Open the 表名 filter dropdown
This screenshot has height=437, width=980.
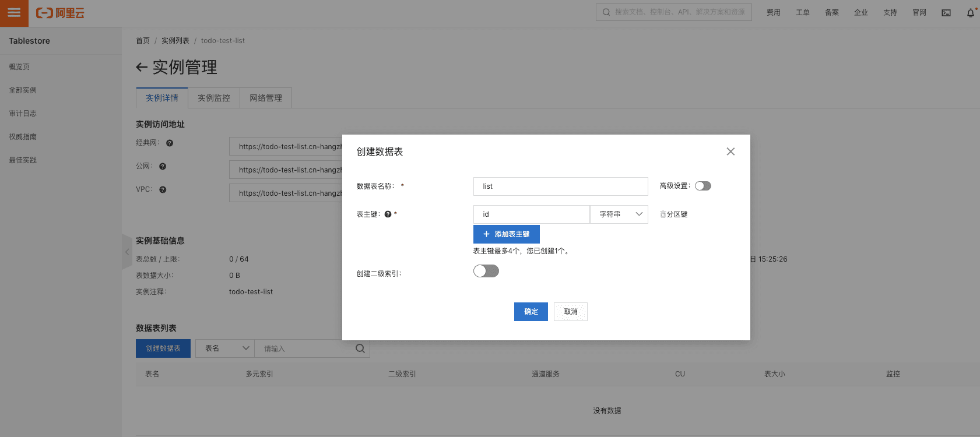[225, 348]
